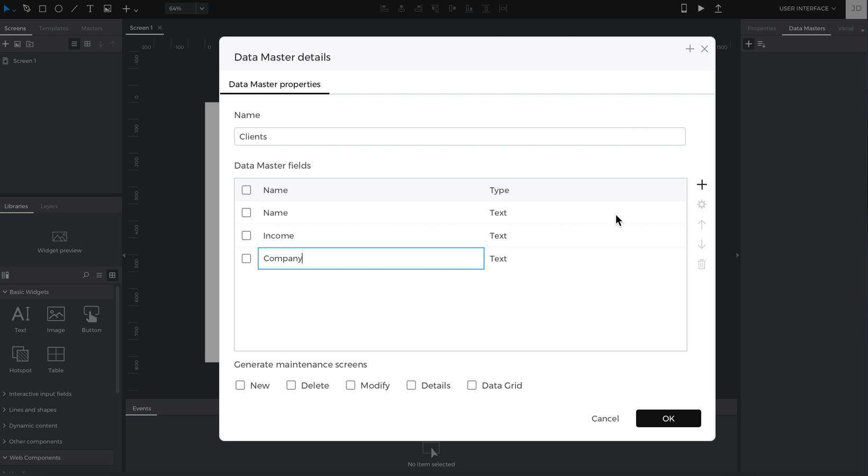868x476 pixels.
Task: Check the Name field row checkbox
Action: 246,213
